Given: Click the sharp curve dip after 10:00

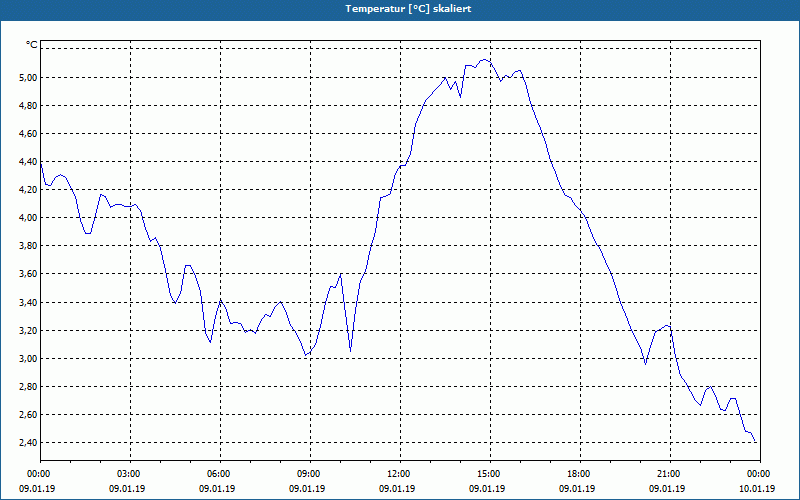Looking at the screenshot, I should click(x=351, y=351).
